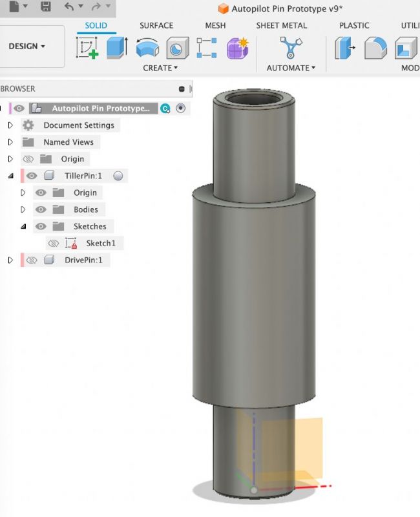Select the Extrude tool

click(x=117, y=48)
